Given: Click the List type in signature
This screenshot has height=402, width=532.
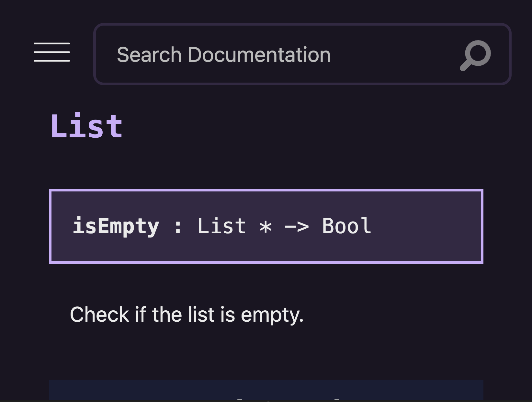Looking at the screenshot, I should (222, 226).
